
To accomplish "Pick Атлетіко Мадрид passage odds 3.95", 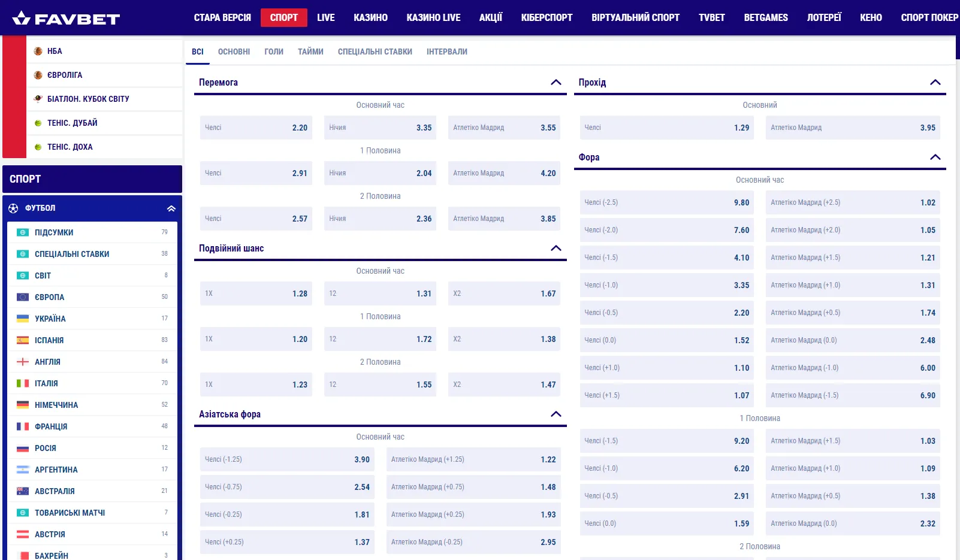I will [852, 128].
